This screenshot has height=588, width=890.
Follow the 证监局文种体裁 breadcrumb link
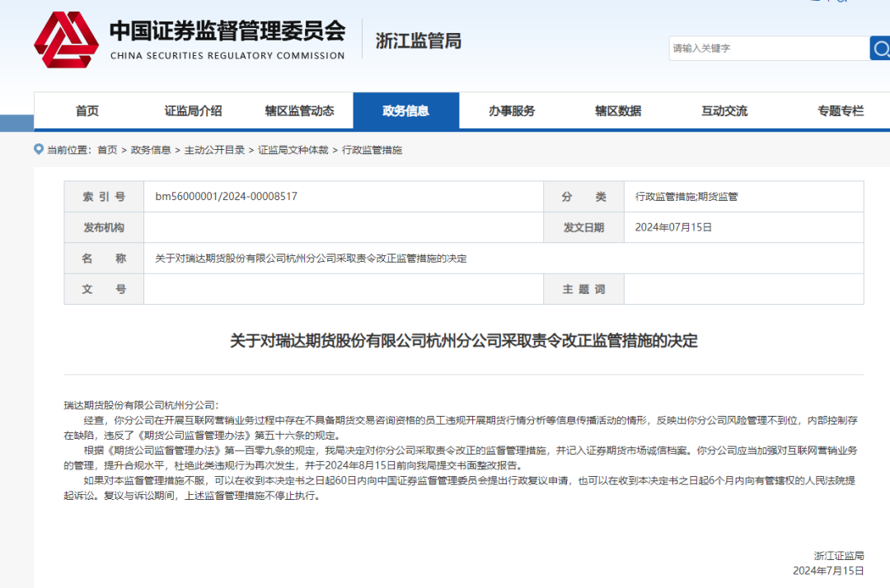pyautogui.click(x=293, y=150)
